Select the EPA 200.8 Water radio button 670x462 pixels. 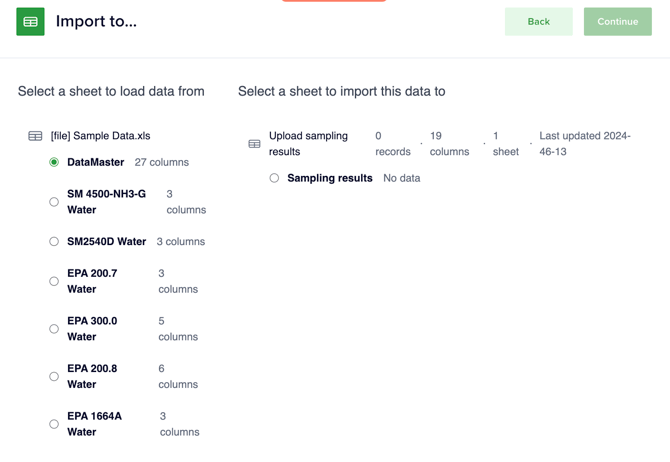54,377
